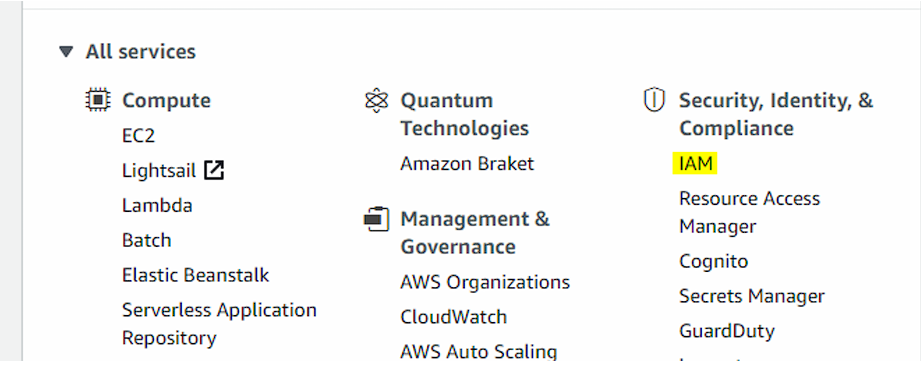
Task: Open Serverless Application Repository
Action: click(x=219, y=323)
